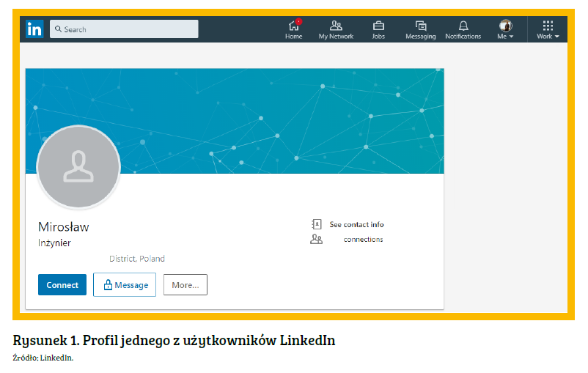
Task: Click the LinkedIn logo icon
Action: click(34, 29)
